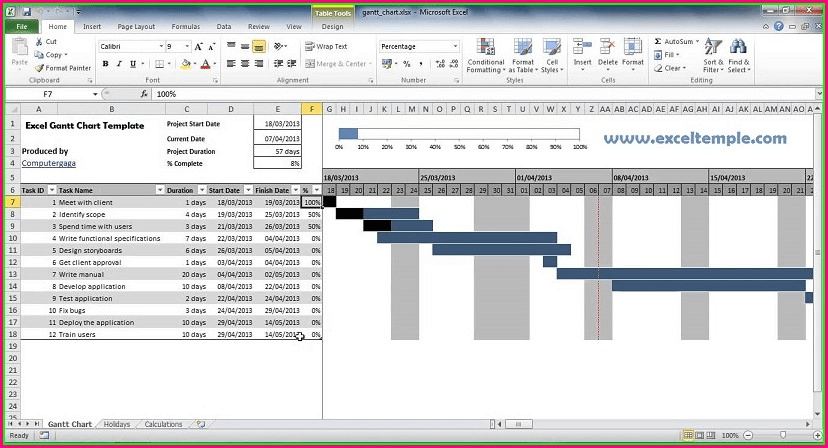This screenshot has height=448, width=828.
Task: Open Format as Table gallery
Action: tap(523, 55)
